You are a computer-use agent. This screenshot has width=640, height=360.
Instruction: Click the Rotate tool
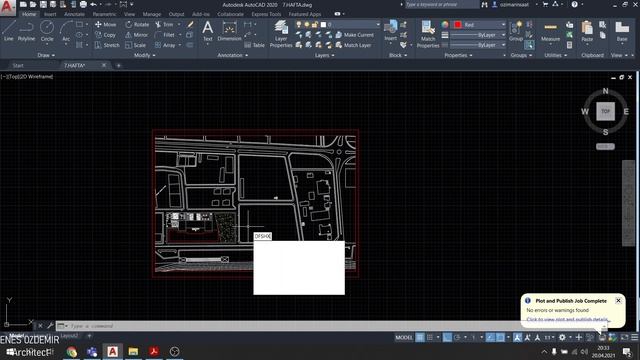tap(137, 24)
